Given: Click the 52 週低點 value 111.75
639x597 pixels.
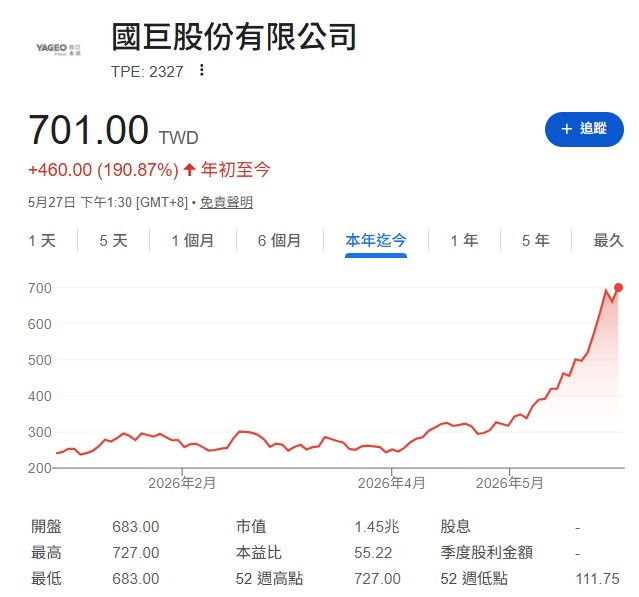Looking at the screenshot, I should coord(597,579).
